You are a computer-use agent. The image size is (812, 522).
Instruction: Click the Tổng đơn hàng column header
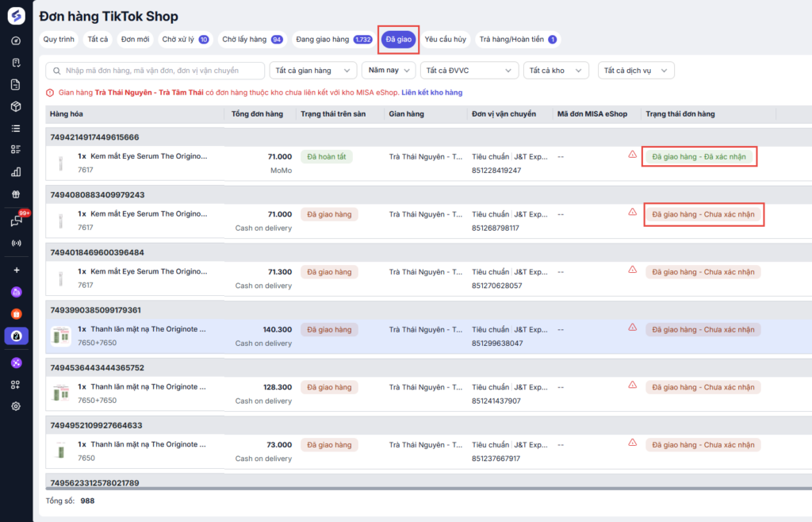[257, 114]
